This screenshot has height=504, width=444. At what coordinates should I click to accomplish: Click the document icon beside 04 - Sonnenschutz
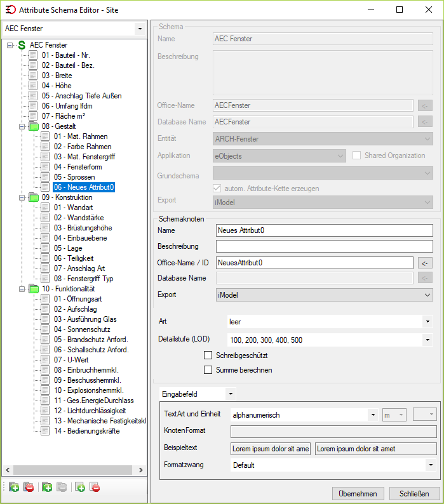(45, 329)
